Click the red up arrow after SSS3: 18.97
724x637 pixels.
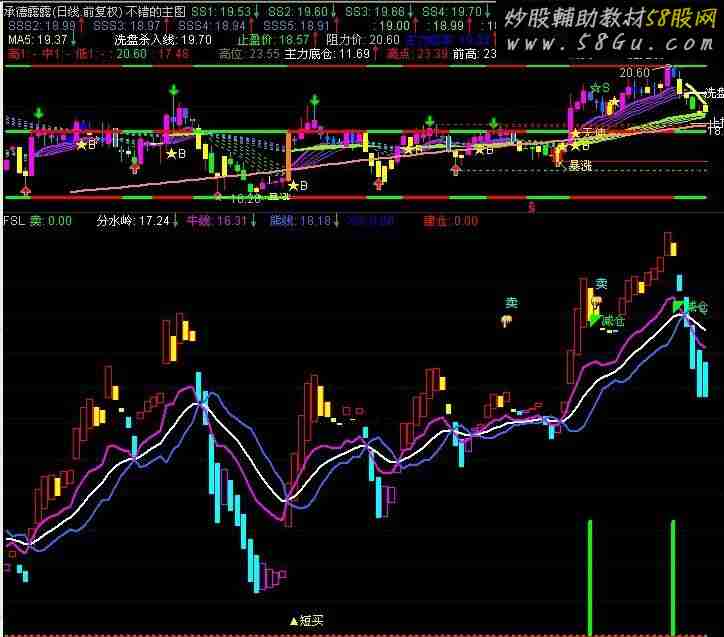click(166, 25)
